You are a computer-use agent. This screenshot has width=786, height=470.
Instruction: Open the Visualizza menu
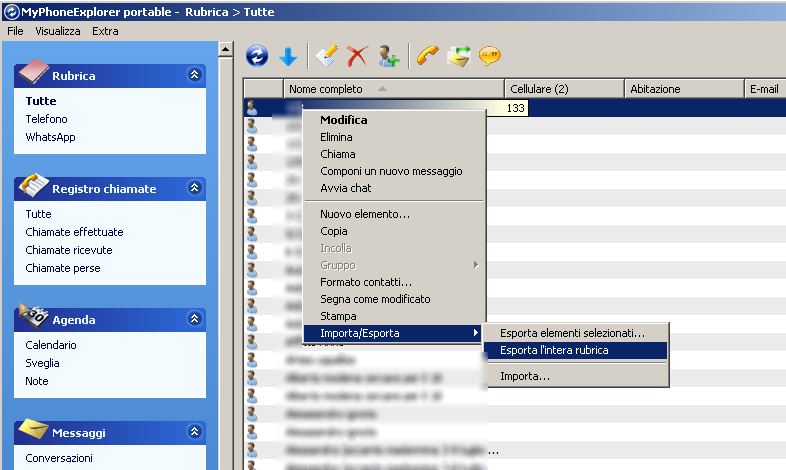pos(58,31)
